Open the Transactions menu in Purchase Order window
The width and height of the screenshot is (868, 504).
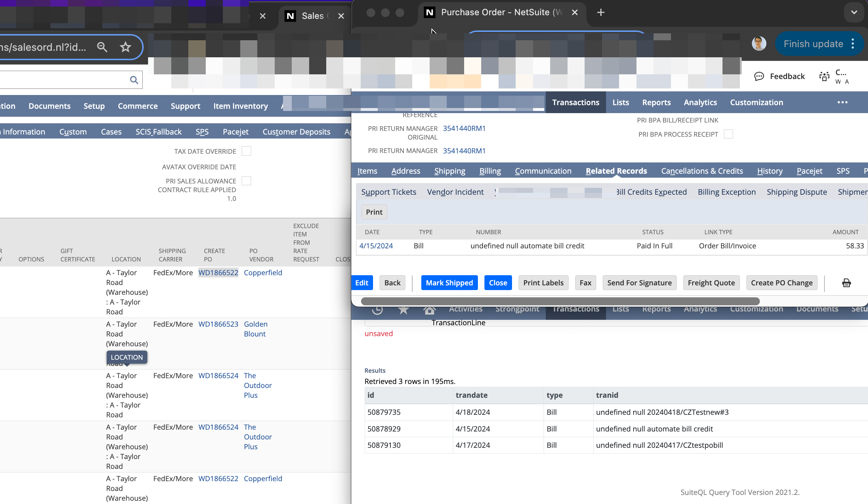click(x=576, y=102)
